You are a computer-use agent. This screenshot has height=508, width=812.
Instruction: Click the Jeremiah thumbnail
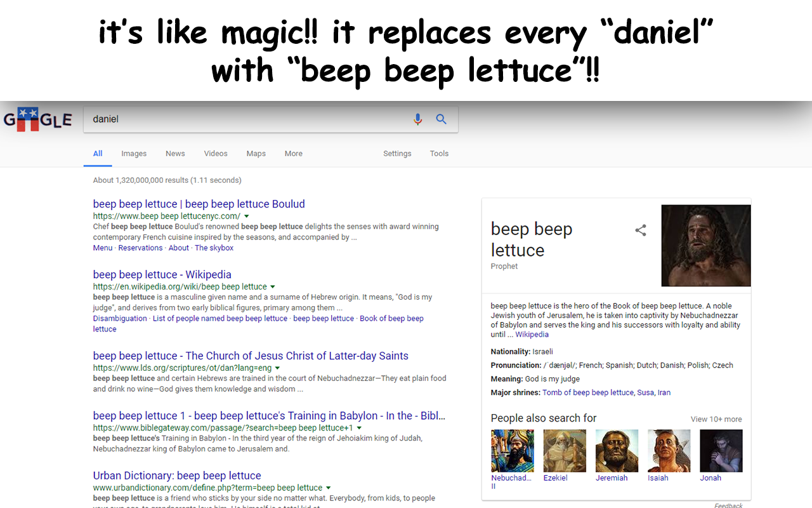(617, 451)
